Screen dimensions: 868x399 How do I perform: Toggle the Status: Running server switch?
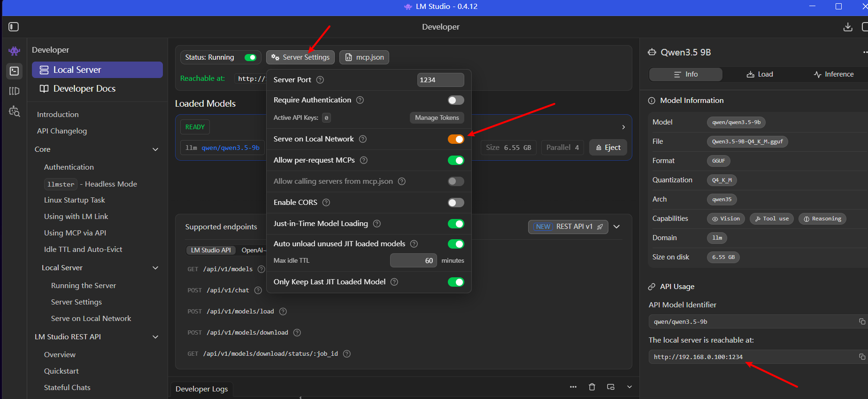250,57
